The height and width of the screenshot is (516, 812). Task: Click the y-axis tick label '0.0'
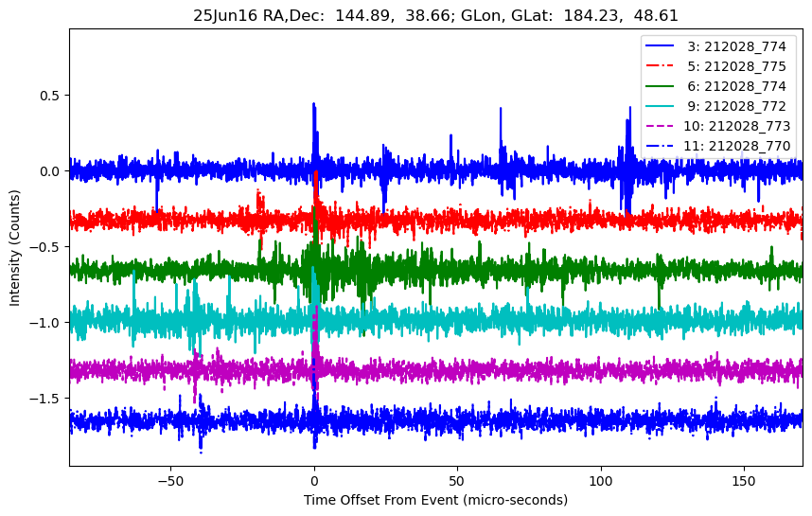[50, 171]
